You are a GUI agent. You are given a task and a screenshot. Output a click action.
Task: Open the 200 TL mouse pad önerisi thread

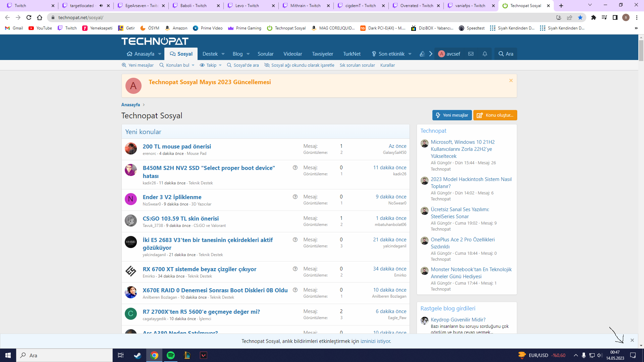coord(177,146)
